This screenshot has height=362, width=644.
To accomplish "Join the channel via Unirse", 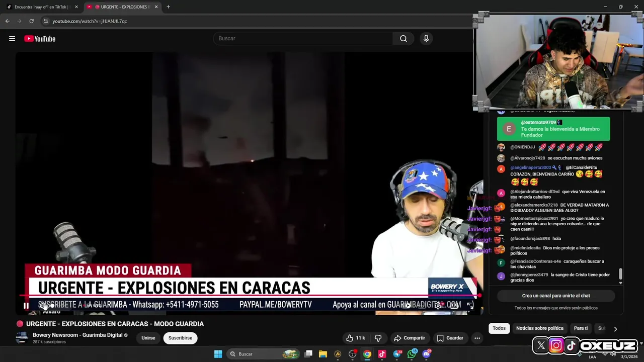I will 148,338.
